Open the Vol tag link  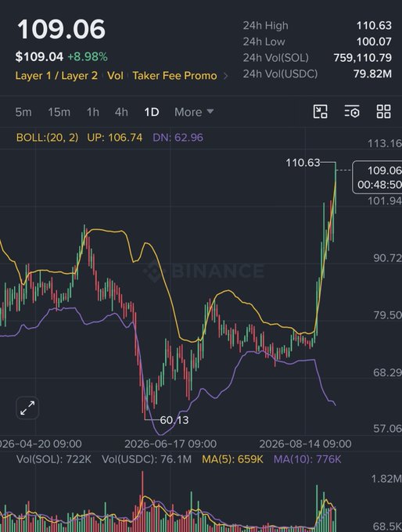(115, 76)
